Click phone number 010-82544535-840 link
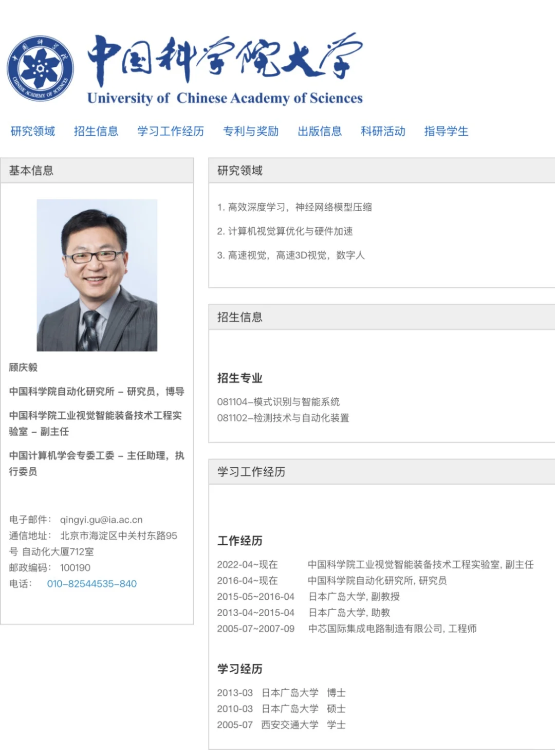Viewport: 555px width, 756px height. tap(91, 583)
